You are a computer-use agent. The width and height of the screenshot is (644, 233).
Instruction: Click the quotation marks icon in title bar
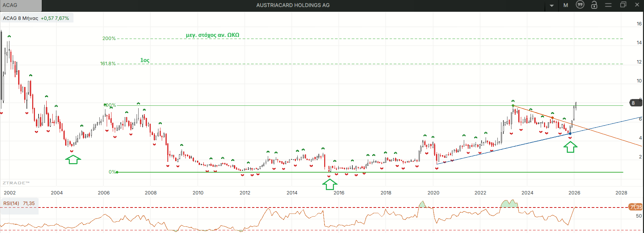[x=580, y=5]
